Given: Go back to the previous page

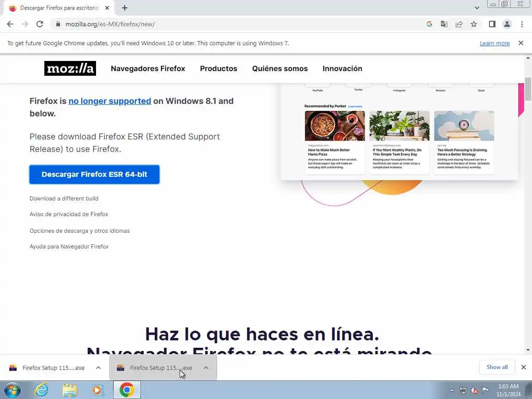Looking at the screenshot, I should (10, 24).
